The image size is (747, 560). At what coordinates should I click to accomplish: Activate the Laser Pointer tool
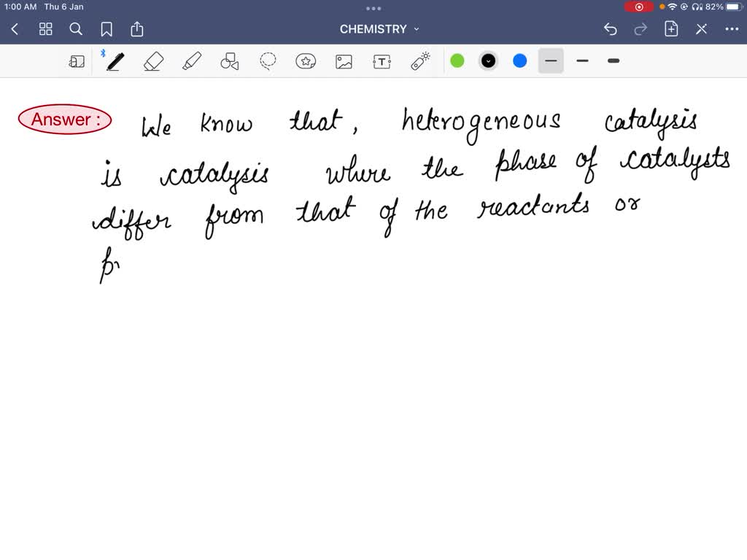tap(419, 61)
